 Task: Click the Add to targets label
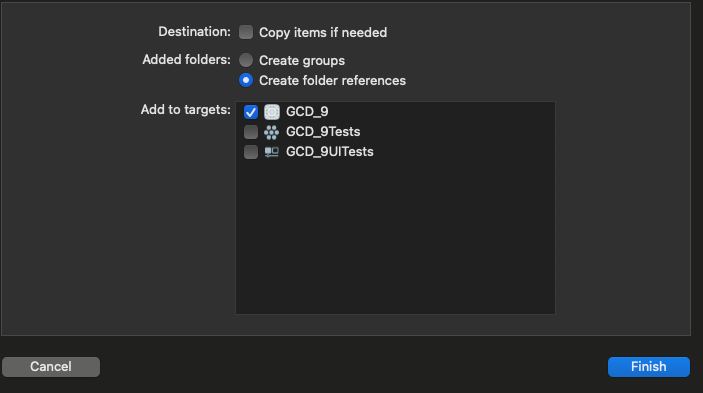coord(186,109)
